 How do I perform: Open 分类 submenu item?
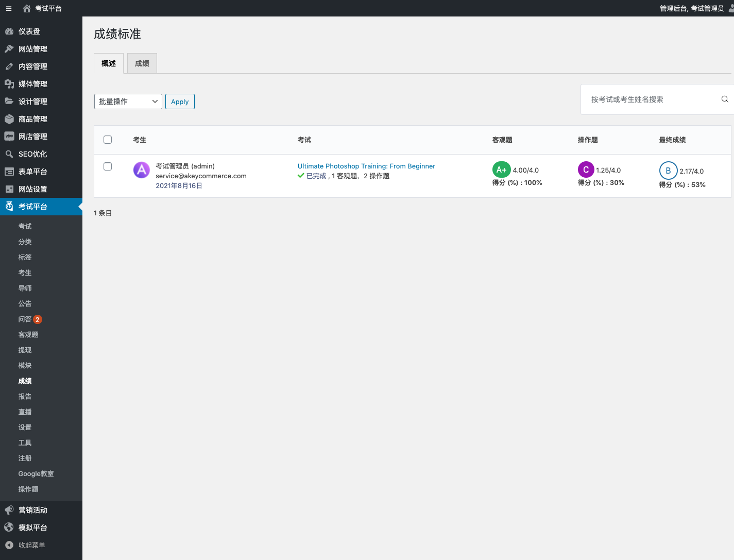[25, 242]
